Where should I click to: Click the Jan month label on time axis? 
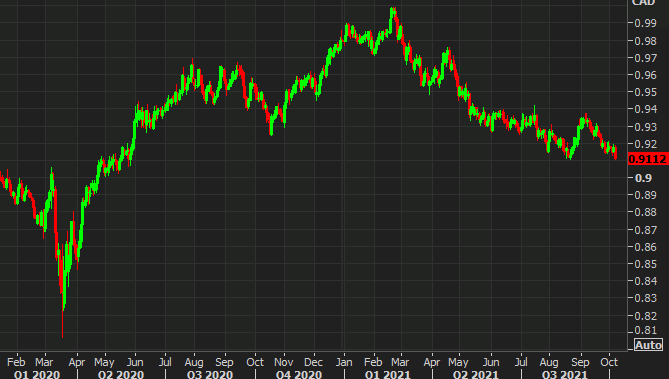(344, 362)
